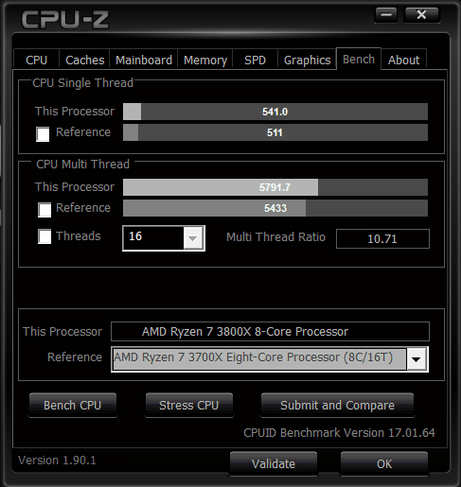Tick the Threads checkbox
The width and height of the screenshot is (461, 487).
coord(45,236)
